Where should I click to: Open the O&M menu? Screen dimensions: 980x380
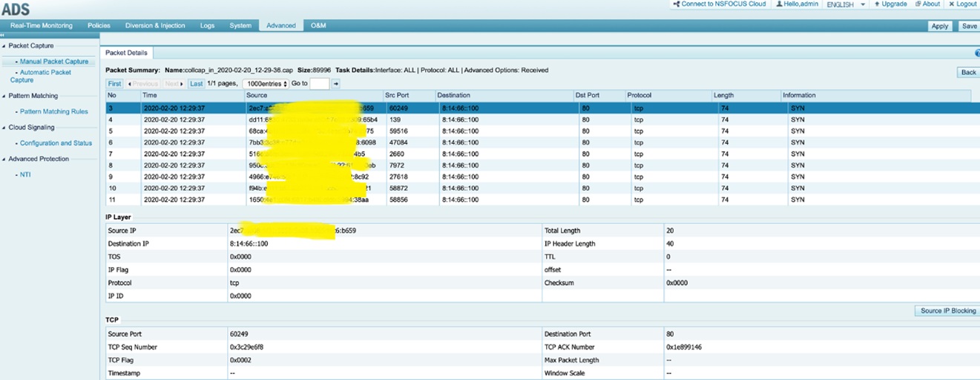pyautogui.click(x=318, y=25)
